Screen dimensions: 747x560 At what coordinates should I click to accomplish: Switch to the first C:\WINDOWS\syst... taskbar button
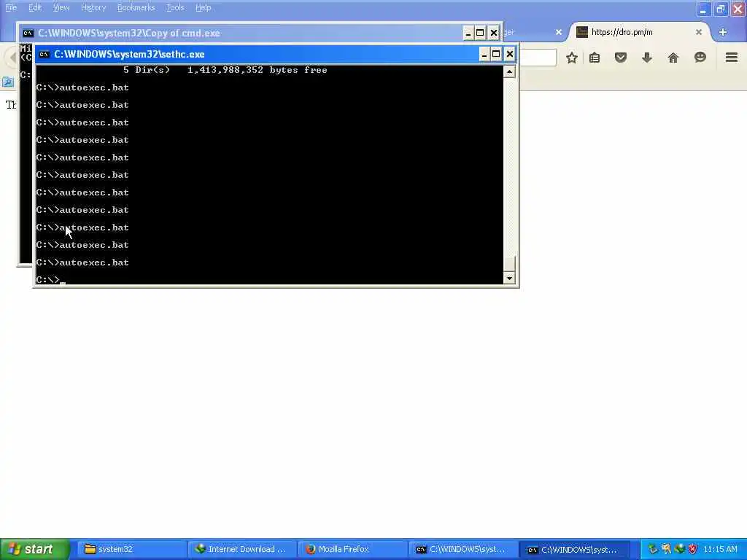463,549
